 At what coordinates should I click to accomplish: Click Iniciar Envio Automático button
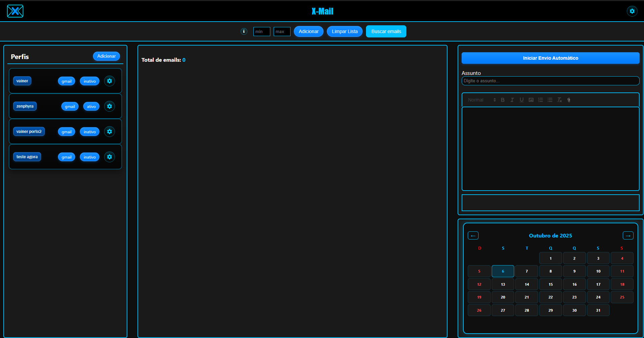click(x=550, y=58)
